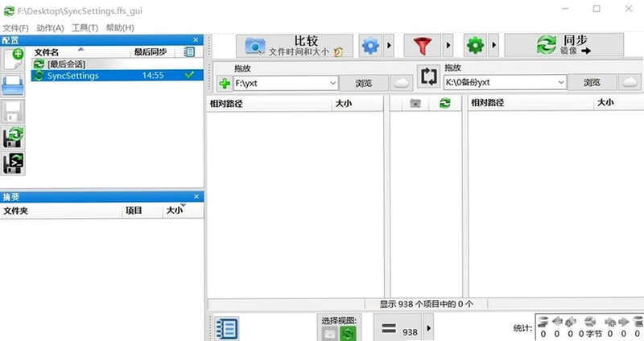Click the green sync action icon in middle header

tap(445, 104)
